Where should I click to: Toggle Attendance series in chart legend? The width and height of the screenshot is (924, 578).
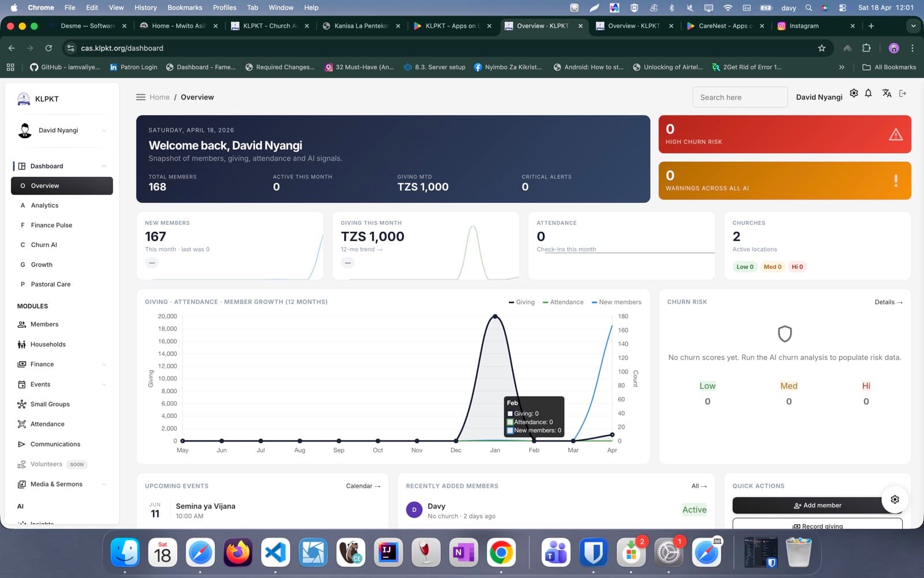point(563,302)
